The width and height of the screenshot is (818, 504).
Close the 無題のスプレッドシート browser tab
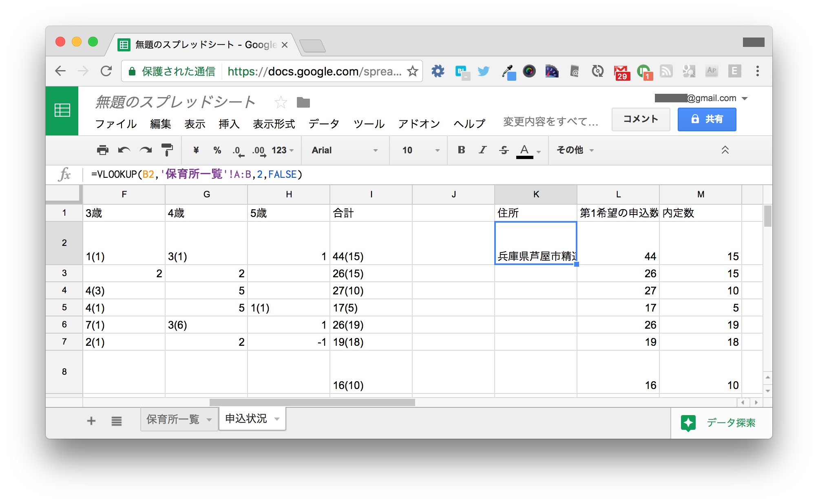pyautogui.click(x=285, y=45)
